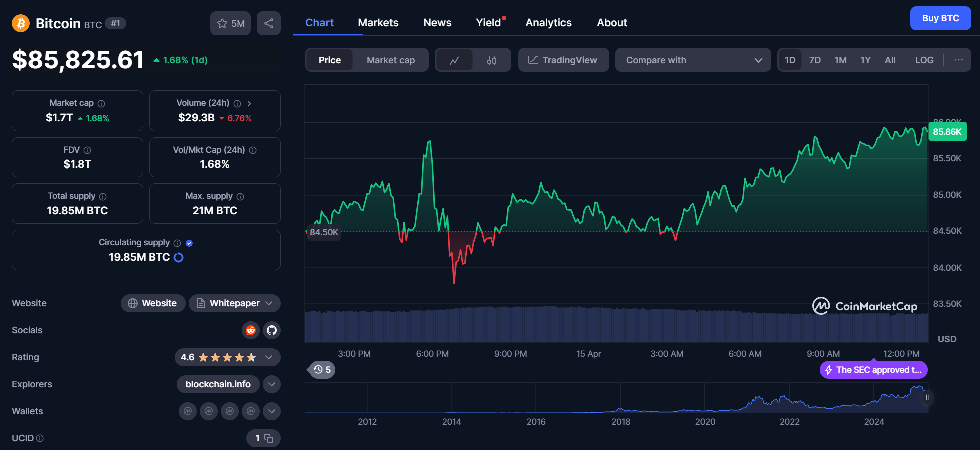980x450 pixels.
Task: Open more chart options ellipsis
Action: [958, 60]
